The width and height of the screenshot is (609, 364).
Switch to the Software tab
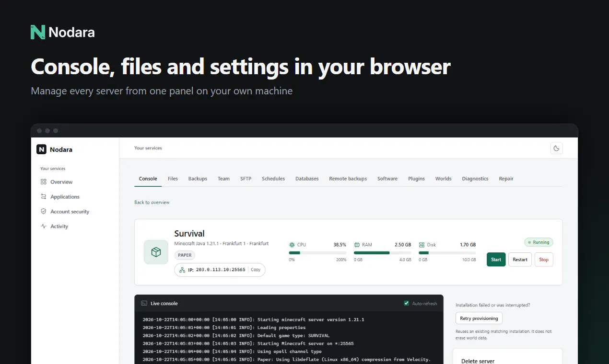coord(387,179)
